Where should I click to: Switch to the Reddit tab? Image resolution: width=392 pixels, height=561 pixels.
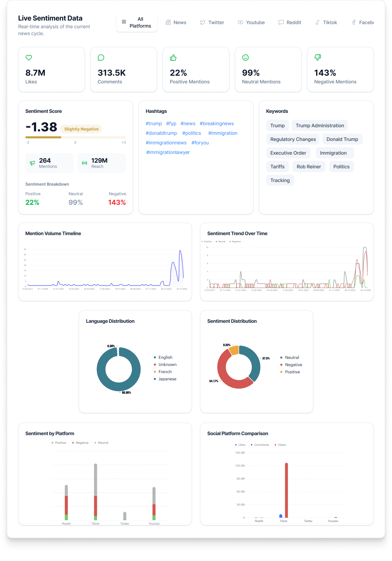click(x=290, y=23)
